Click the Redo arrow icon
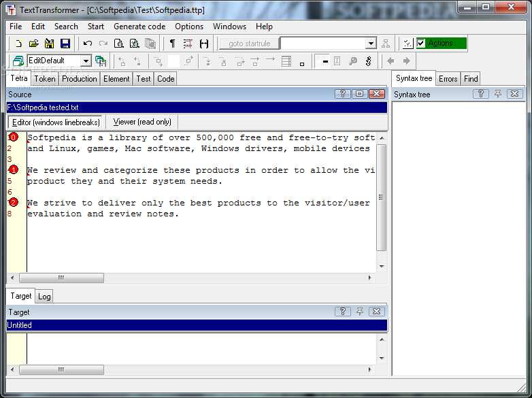532x398 pixels. click(103, 44)
